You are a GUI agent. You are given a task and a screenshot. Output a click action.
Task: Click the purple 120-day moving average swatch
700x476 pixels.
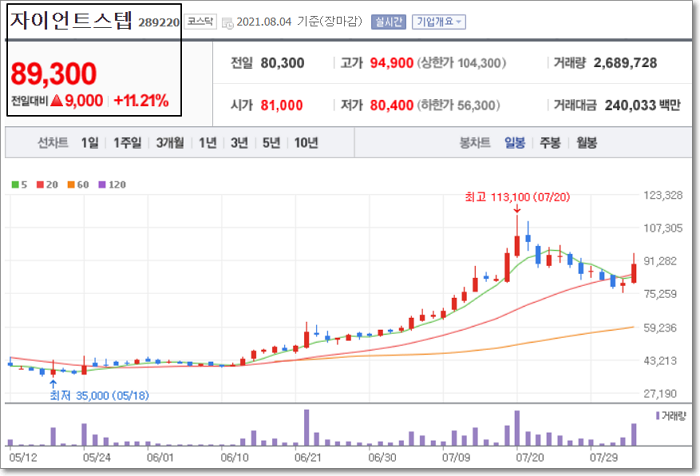click(x=102, y=184)
